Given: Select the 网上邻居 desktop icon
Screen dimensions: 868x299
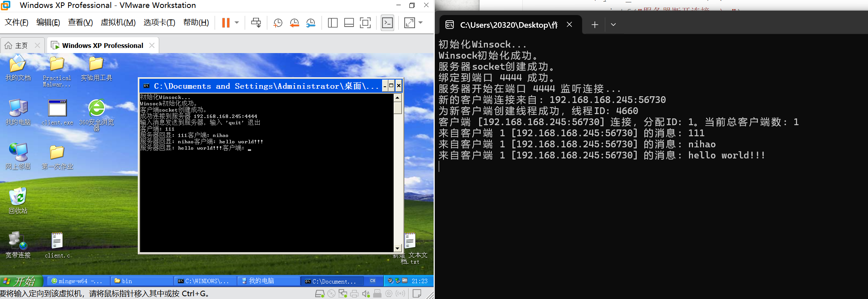Looking at the screenshot, I should (18, 157).
